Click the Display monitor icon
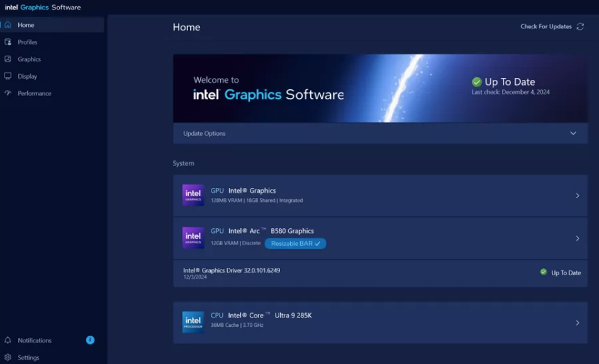 (8, 76)
